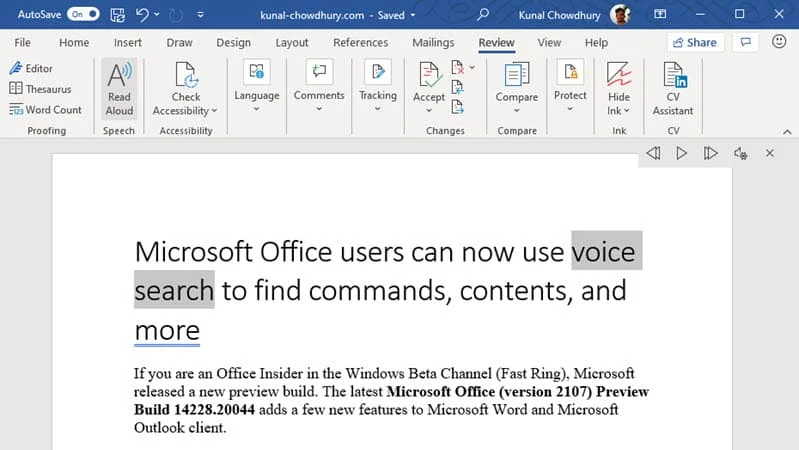The image size is (799, 450).
Task: Click the Ribbon Display Options icon
Action: pos(660,14)
